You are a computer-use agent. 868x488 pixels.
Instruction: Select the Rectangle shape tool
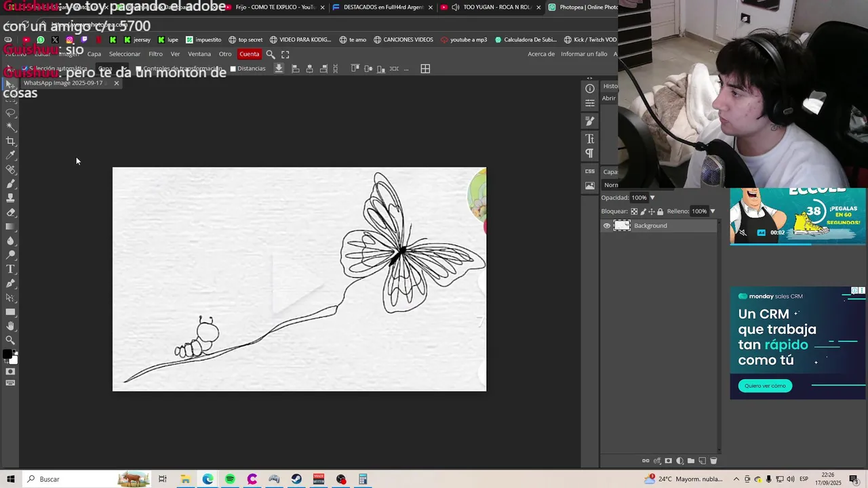[x=11, y=312]
